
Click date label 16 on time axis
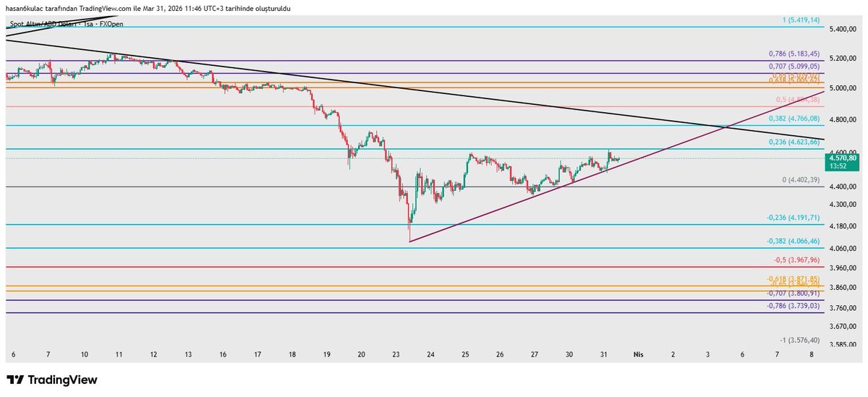pos(223,355)
